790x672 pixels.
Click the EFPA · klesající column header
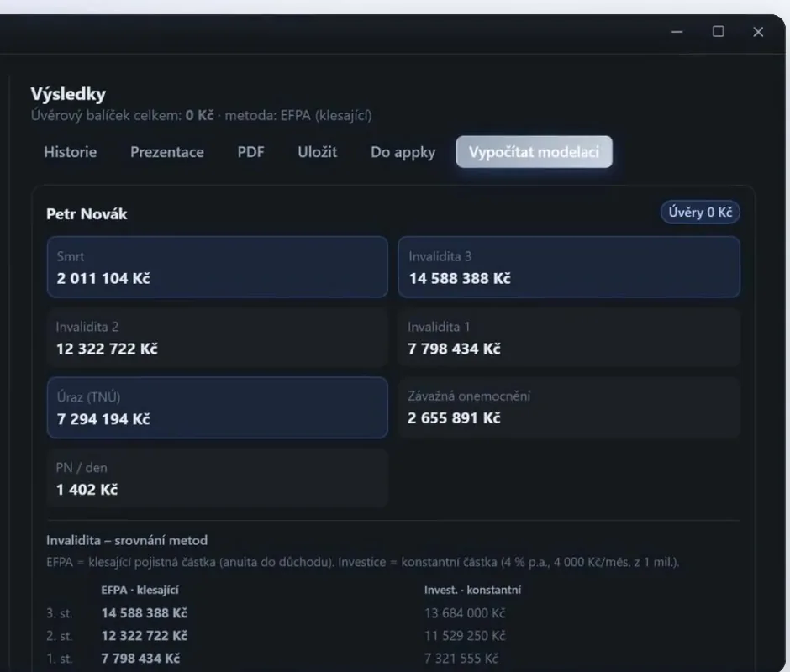pos(140,590)
